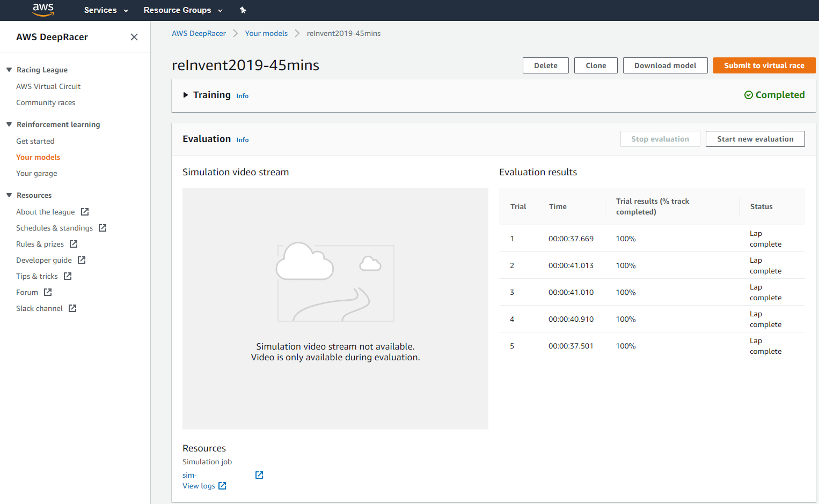Open AWS Virtual Circuit page
The height and width of the screenshot is (504, 819).
(48, 86)
